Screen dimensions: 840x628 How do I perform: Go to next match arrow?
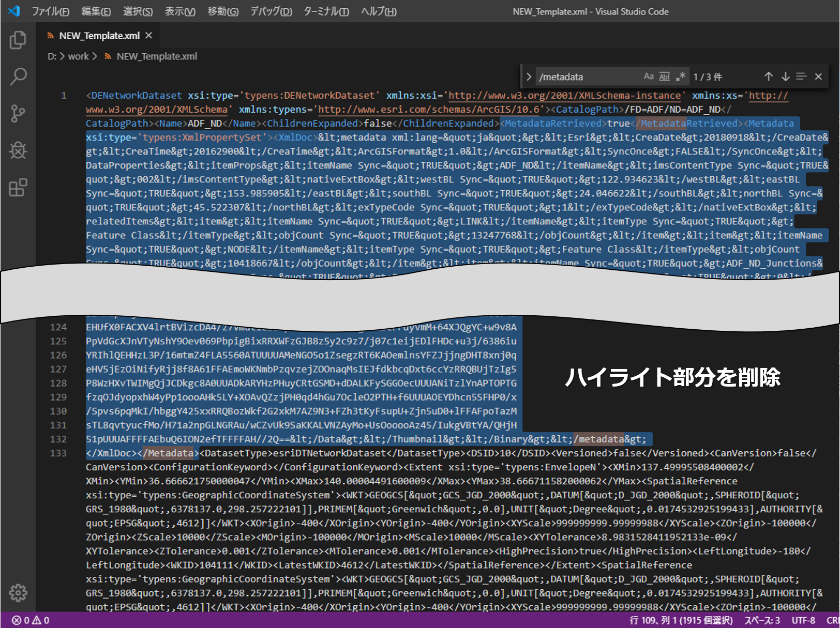pyautogui.click(x=785, y=76)
